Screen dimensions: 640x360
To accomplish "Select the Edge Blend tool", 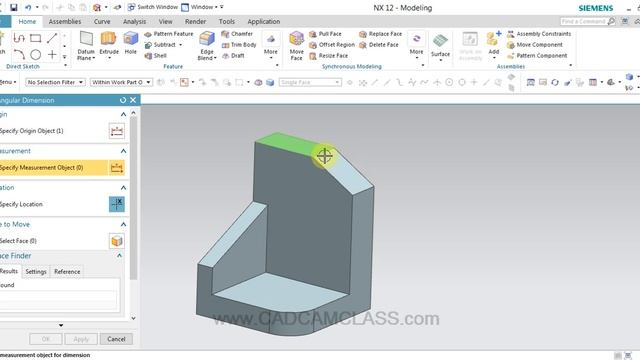I will click(207, 46).
